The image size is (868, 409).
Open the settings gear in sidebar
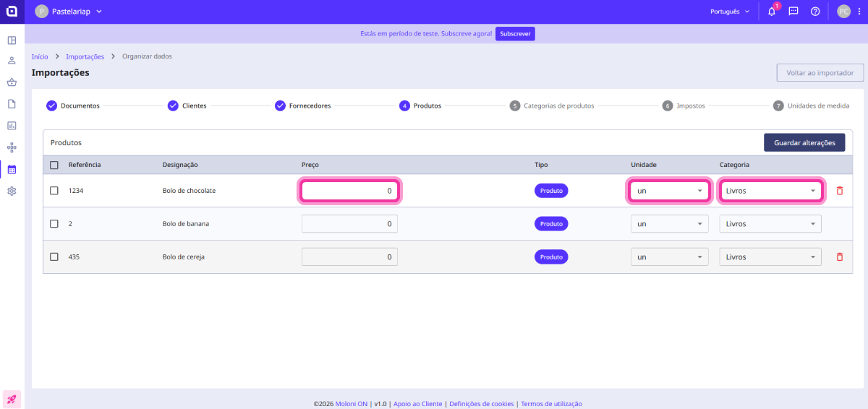click(12, 191)
